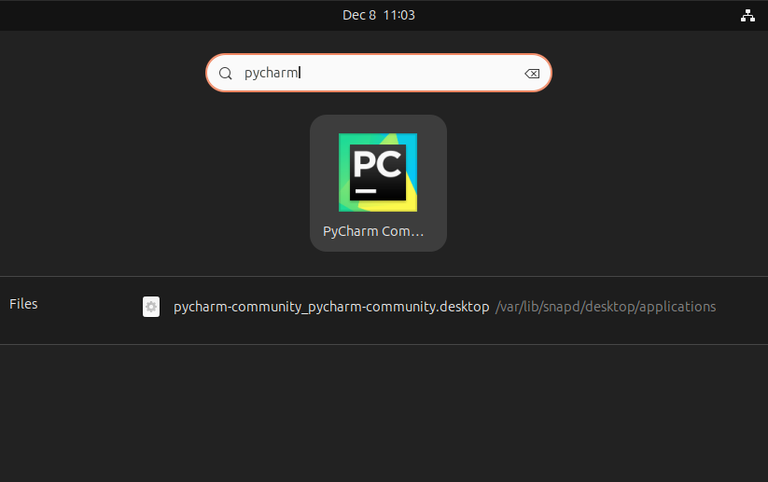
Task: Click the /var/lib/snapd/desktop/applications path text
Action: point(606,307)
